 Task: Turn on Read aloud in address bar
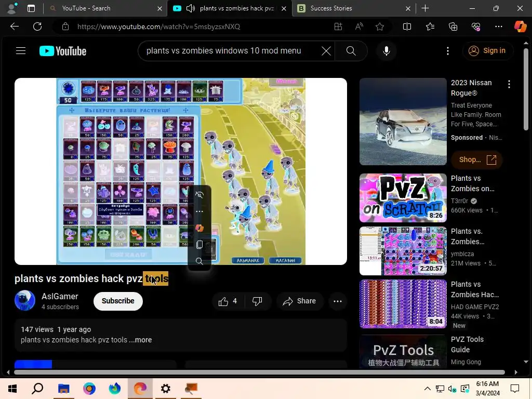click(359, 26)
